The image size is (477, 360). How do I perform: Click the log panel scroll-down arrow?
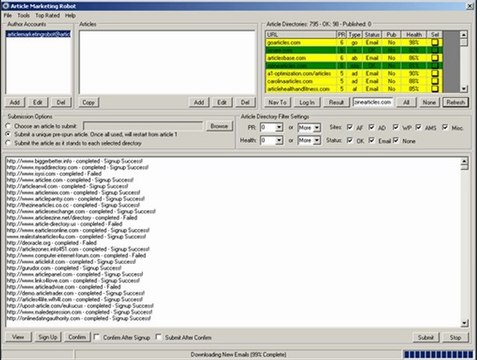click(464, 323)
